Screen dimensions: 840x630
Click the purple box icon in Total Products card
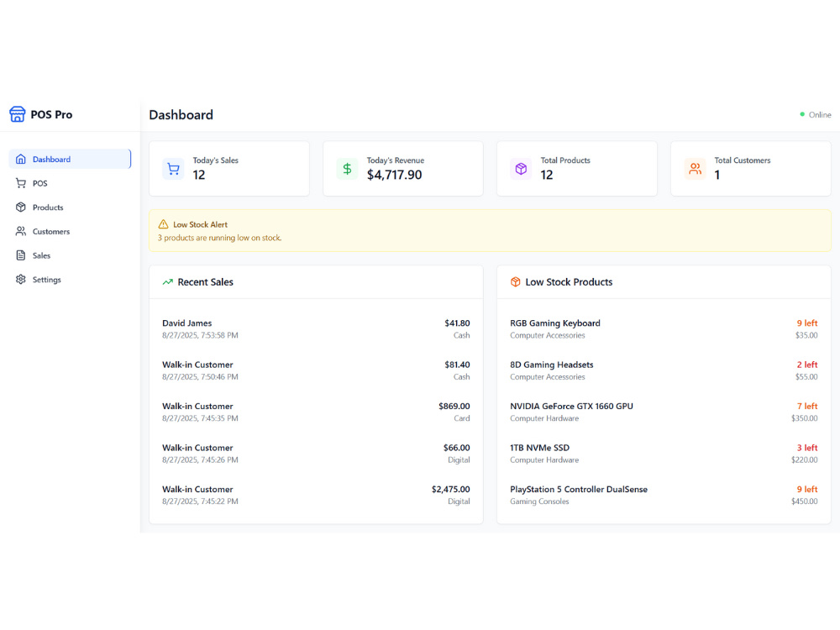[521, 169]
